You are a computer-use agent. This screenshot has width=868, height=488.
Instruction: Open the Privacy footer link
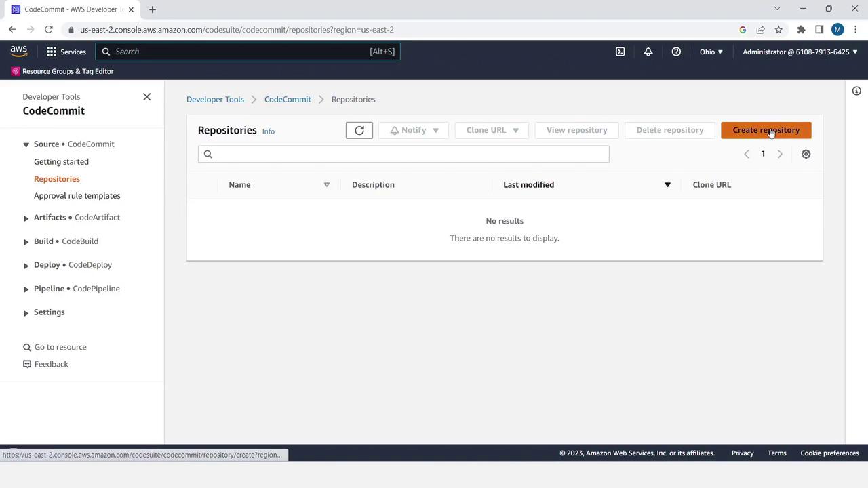pyautogui.click(x=743, y=453)
